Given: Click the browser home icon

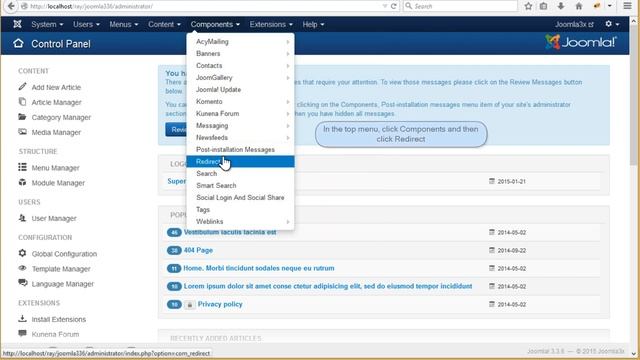Looking at the screenshot, I should [579, 6].
